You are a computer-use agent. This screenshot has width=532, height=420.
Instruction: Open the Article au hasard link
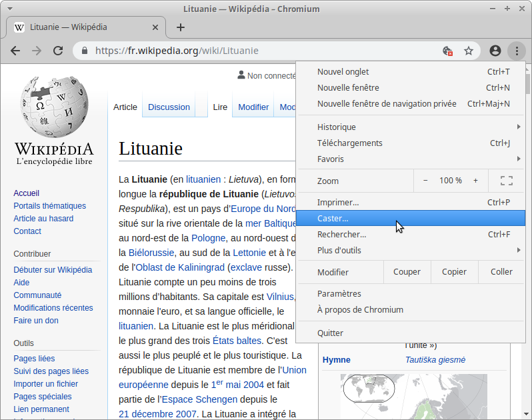(43, 219)
